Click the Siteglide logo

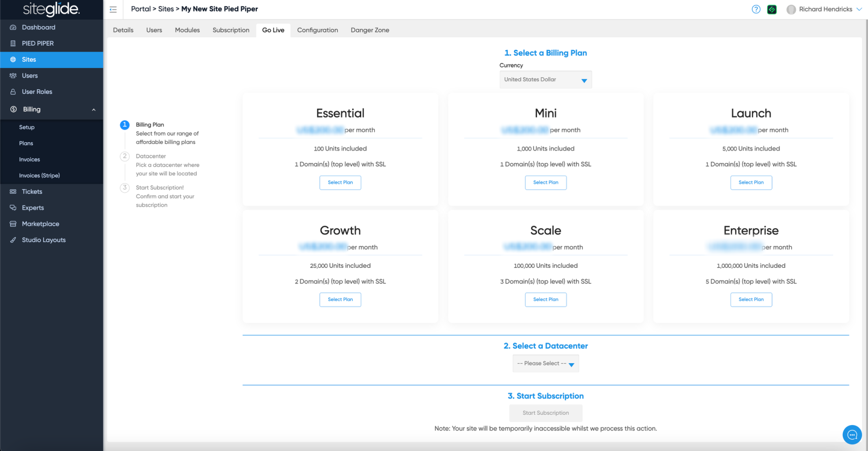tap(51, 9)
